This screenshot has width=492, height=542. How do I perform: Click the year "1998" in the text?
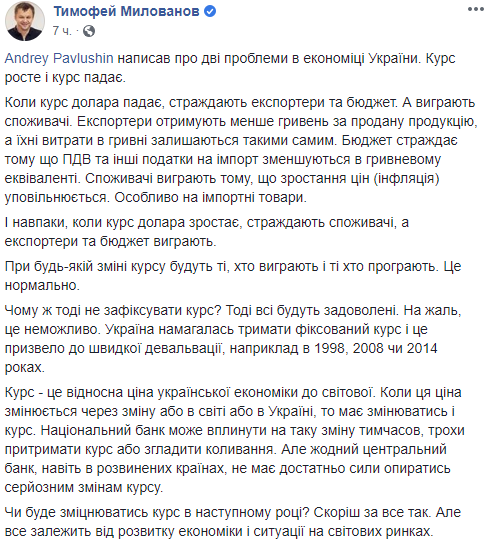coord(329,348)
